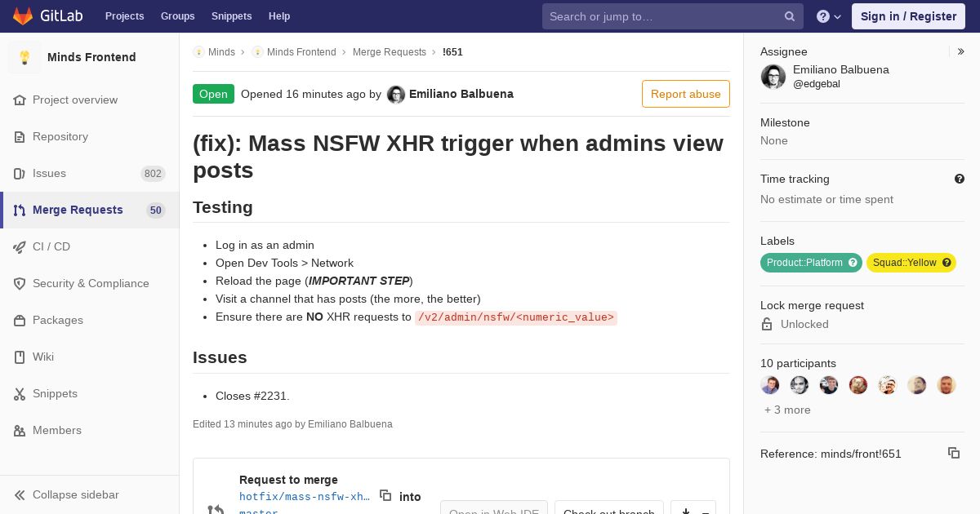
Task: Select the Squad::Yellow label
Action: pos(904,263)
